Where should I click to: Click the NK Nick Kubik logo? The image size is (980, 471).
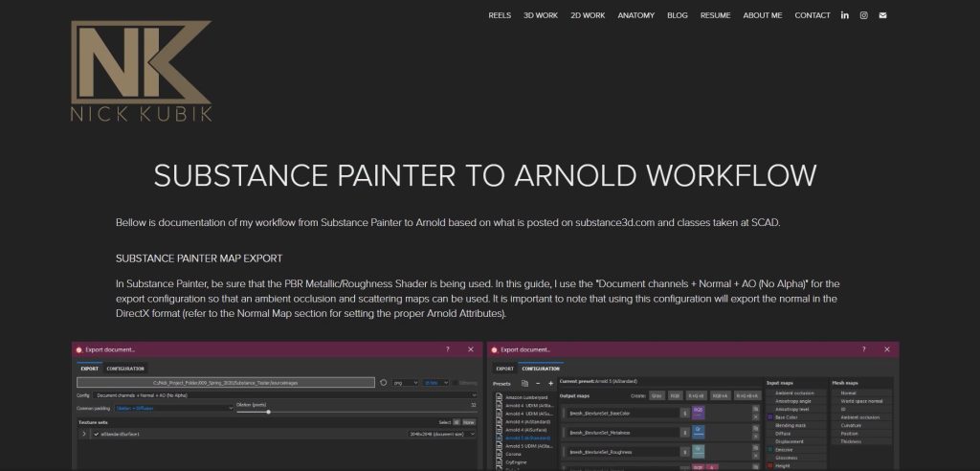click(x=142, y=71)
